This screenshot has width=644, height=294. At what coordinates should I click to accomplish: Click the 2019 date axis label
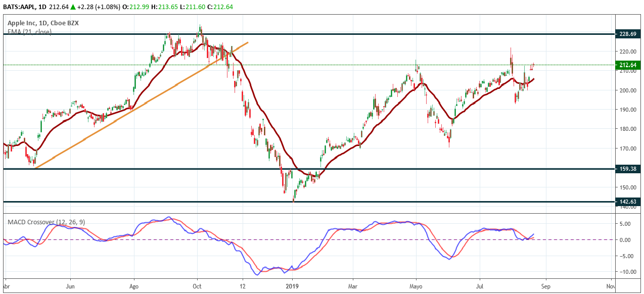(x=293, y=286)
